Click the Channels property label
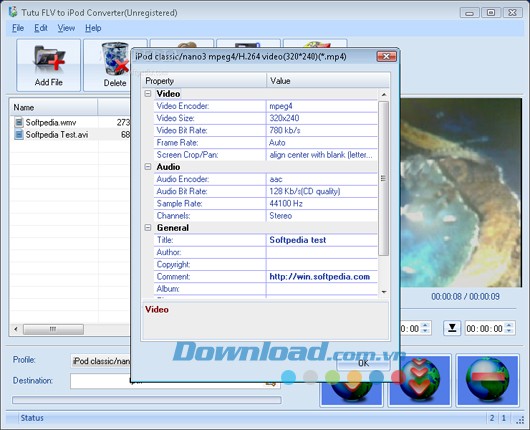 point(173,216)
